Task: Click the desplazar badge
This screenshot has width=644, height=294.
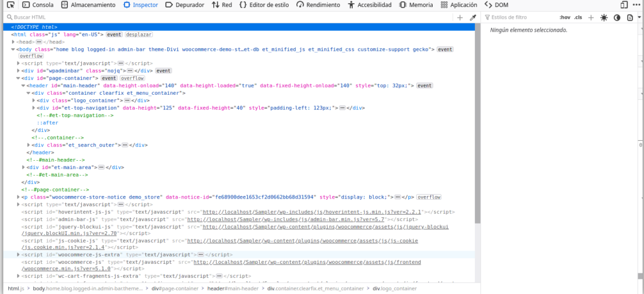Action: [x=139, y=35]
